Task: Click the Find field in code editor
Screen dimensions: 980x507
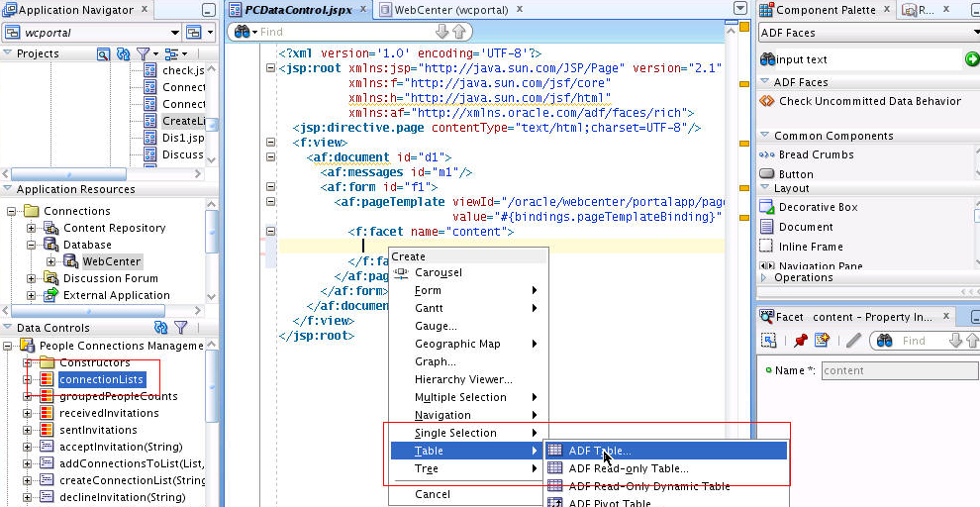Action: coord(345,32)
